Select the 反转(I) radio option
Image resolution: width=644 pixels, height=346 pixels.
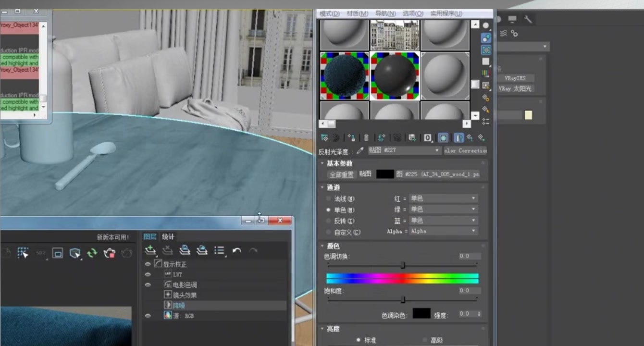(x=340, y=221)
